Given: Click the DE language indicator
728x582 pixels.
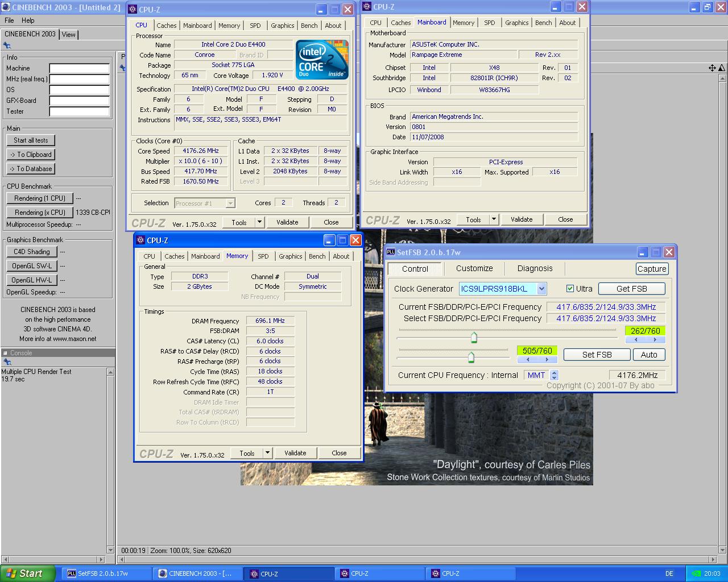Looking at the screenshot, I should click(x=669, y=573).
